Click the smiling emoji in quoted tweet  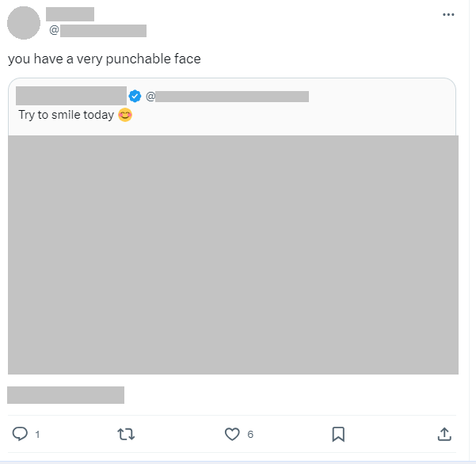pyautogui.click(x=124, y=116)
